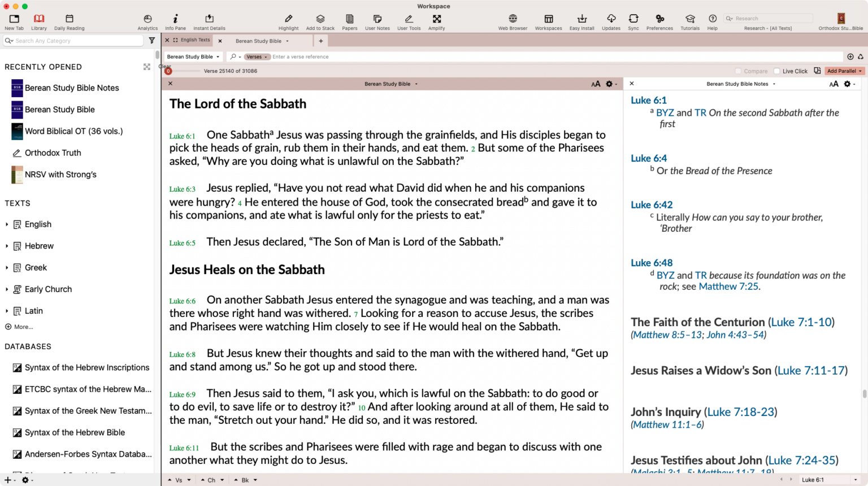The width and height of the screenshot is (868, 486).
Task: Enable the Compare checkbox
Action: 737,71
